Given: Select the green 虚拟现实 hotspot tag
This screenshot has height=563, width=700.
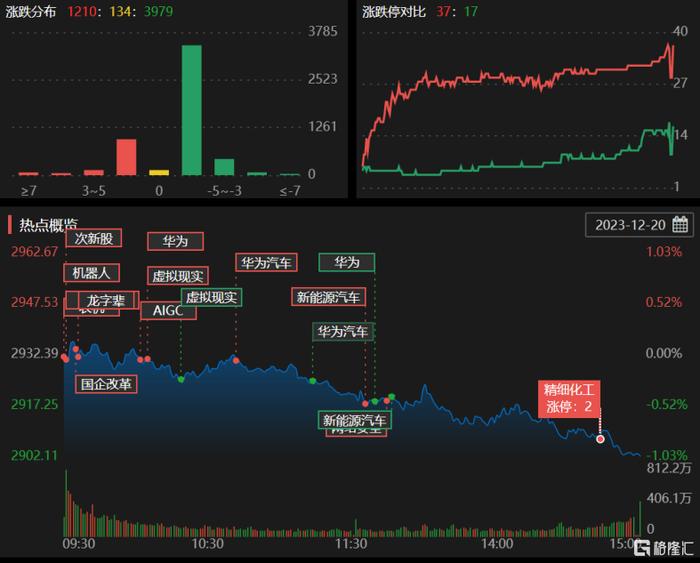Looking at the screenshot, I should coord(212,297).
